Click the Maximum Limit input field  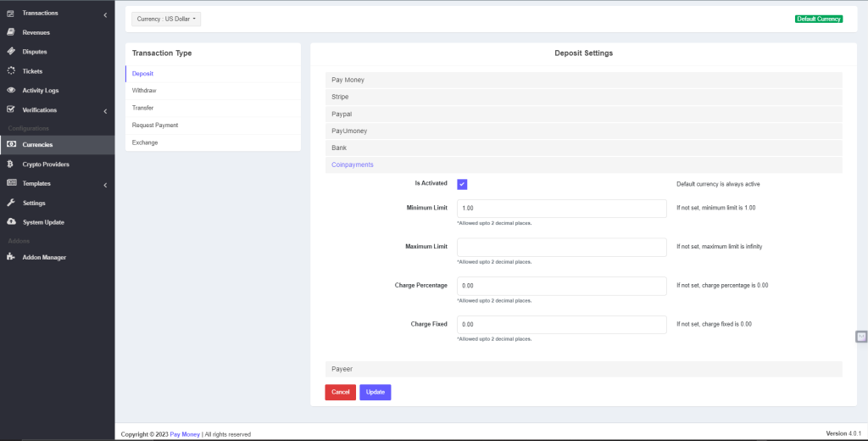(x=561, y=247)
